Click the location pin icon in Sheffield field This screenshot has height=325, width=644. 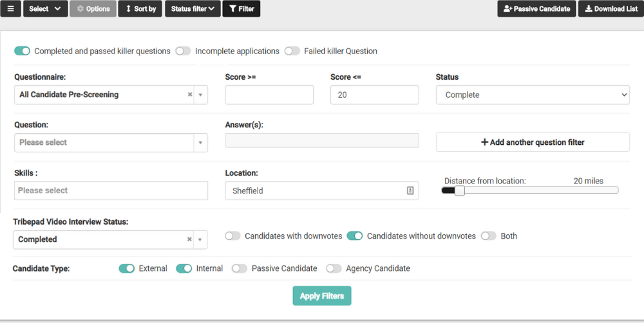point(410,190)
